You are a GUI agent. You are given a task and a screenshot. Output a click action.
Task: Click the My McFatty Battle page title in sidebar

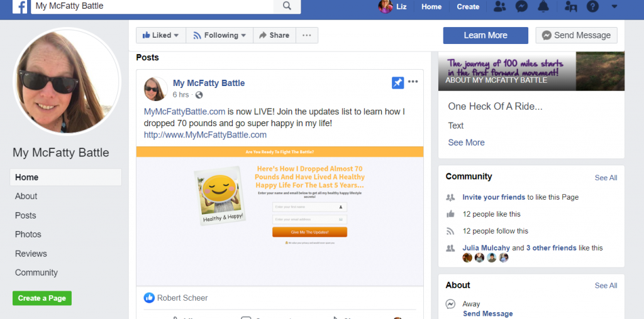[61, 153]
